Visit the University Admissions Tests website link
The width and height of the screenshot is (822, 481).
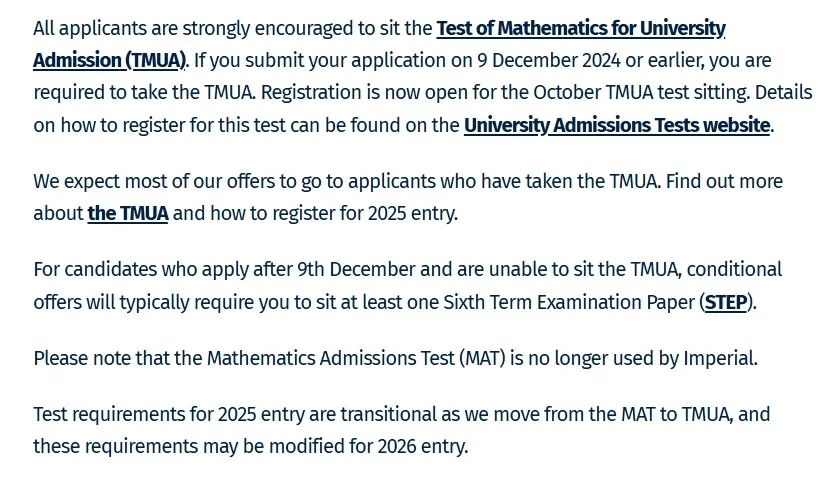(617, 125)
